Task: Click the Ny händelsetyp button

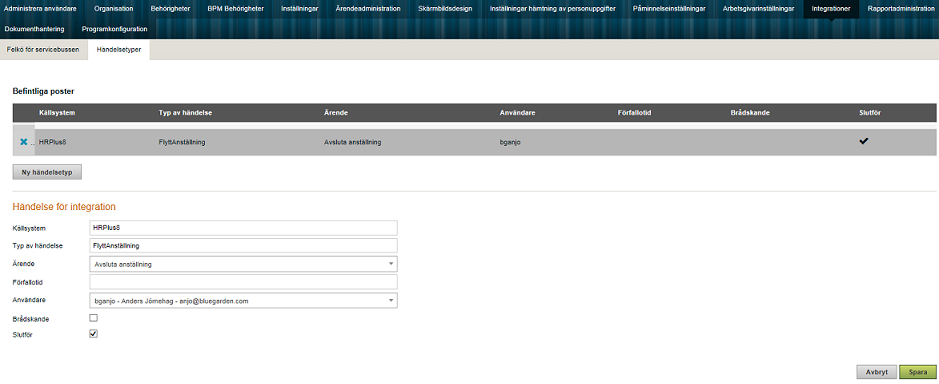Action: tap(47, 172)
